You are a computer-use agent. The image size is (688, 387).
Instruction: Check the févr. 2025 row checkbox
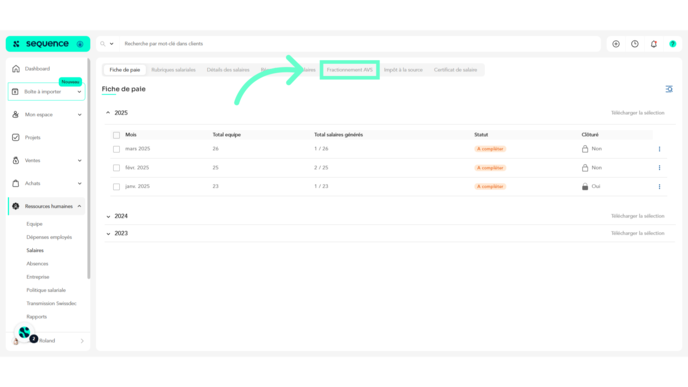[x=116, y=168]
